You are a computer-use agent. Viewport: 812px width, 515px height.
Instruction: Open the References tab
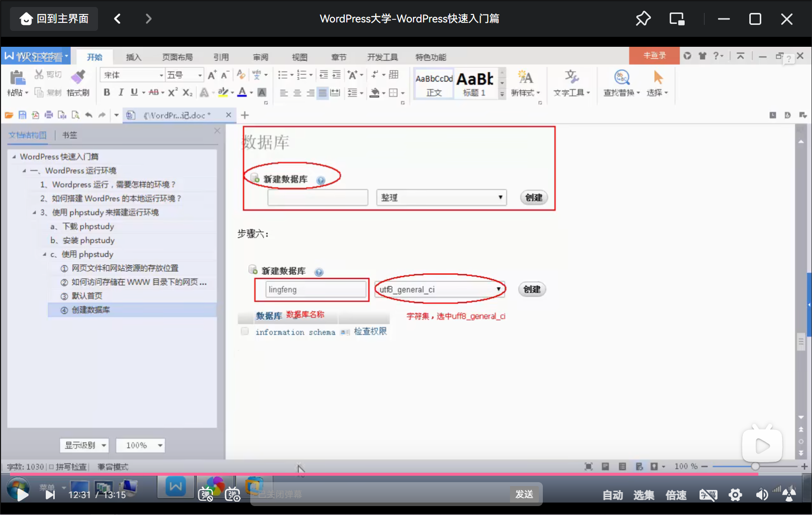click(x=221, y=57)
